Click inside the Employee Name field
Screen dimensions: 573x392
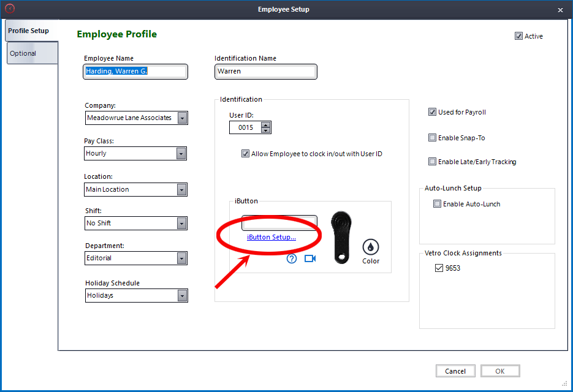[135, 72]
